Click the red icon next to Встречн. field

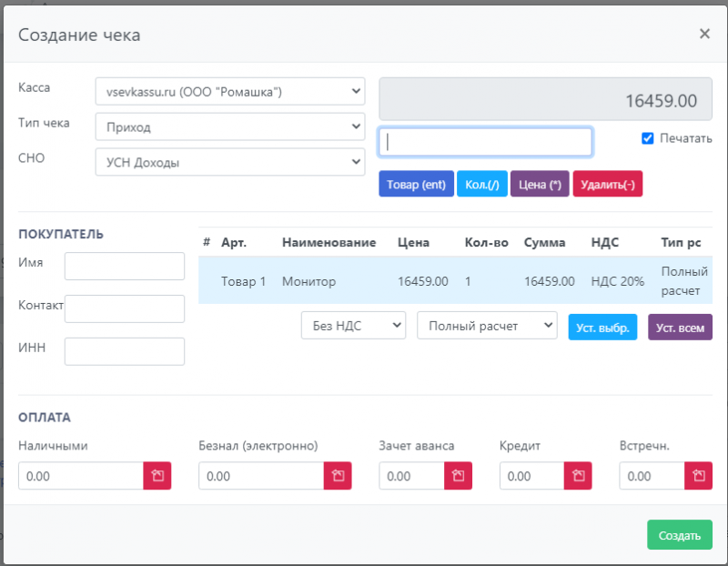698,476
